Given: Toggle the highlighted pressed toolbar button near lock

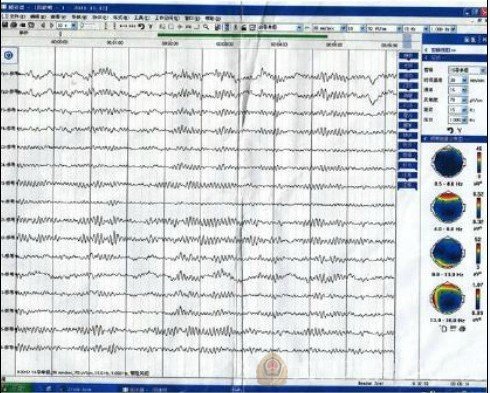Looking at the screenshot, I should tap(227, 27).
